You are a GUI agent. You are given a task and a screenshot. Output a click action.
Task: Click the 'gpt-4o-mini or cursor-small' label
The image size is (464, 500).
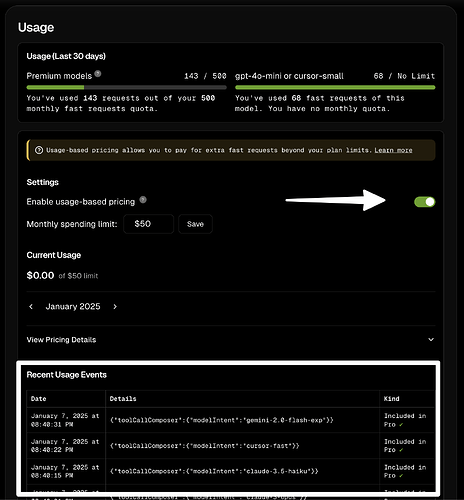pyautogui.click(x=289, y=76)
